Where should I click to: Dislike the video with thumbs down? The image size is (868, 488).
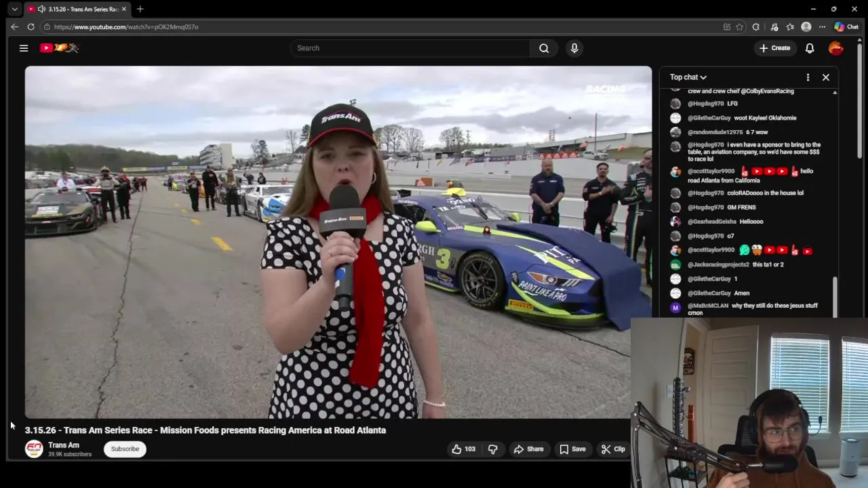tap(493, 449)
